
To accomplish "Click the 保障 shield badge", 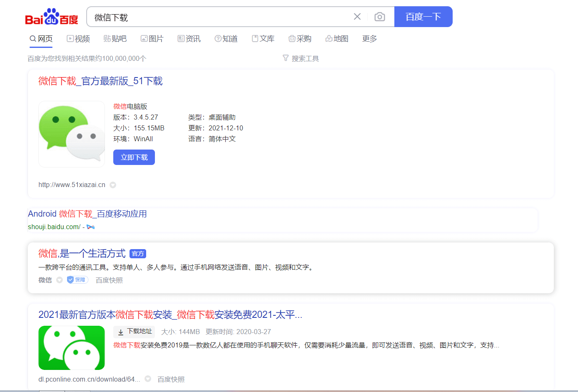I will pyautogui.click(x=77, y=280).
